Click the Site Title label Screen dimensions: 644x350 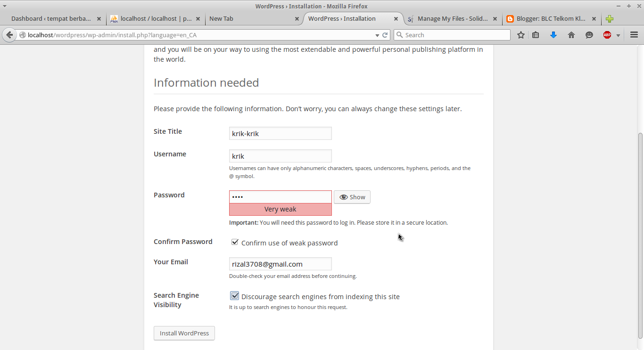168,131
